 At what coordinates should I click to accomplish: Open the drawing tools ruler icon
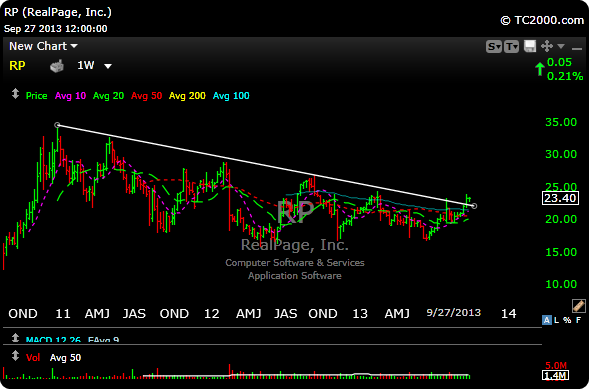tap(578, 306)
